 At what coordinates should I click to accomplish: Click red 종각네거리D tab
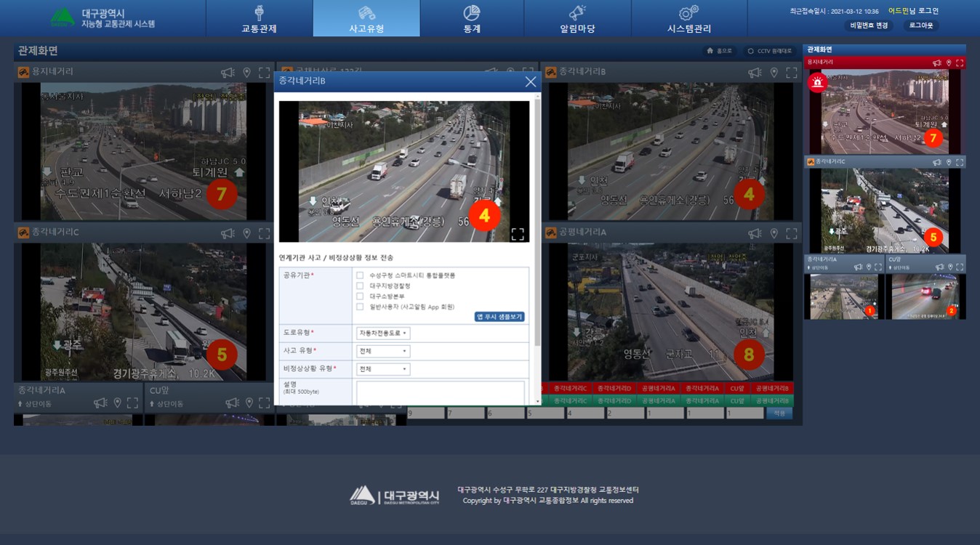[x=614, y=389]
